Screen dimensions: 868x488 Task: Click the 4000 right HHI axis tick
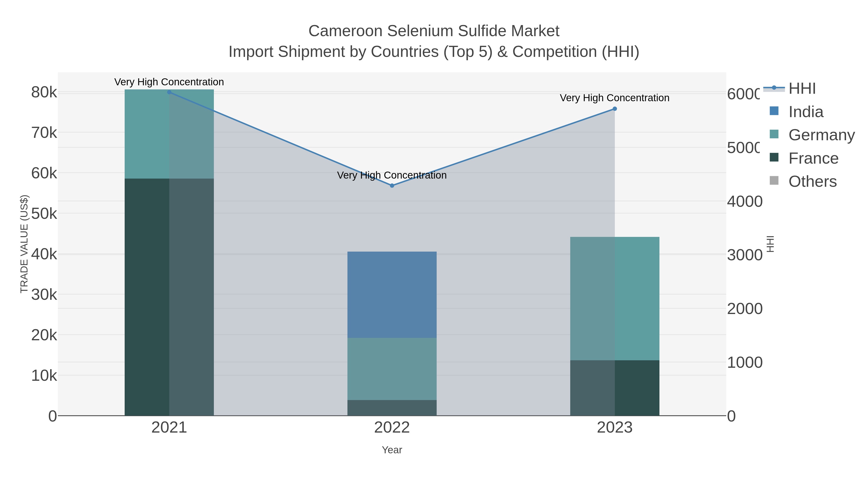click(x=745, y=201)
